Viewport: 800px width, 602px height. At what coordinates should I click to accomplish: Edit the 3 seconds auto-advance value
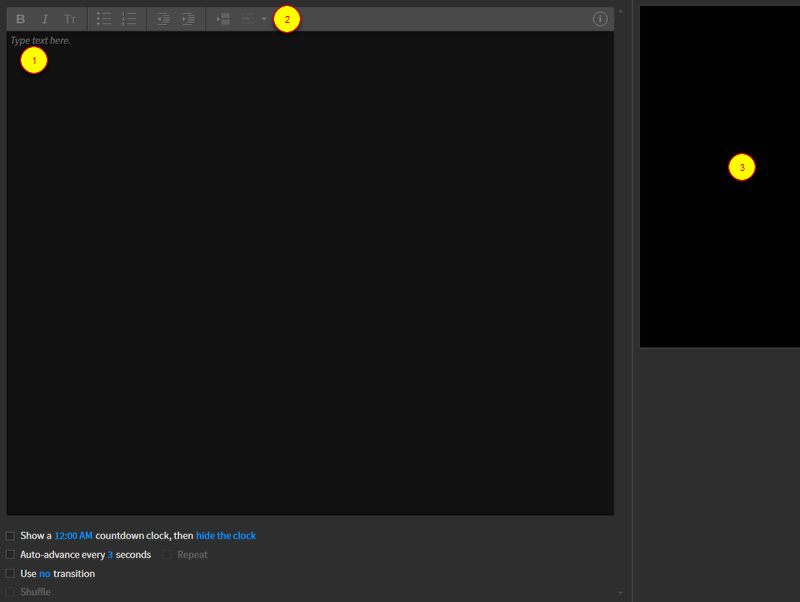click(110, 555)
